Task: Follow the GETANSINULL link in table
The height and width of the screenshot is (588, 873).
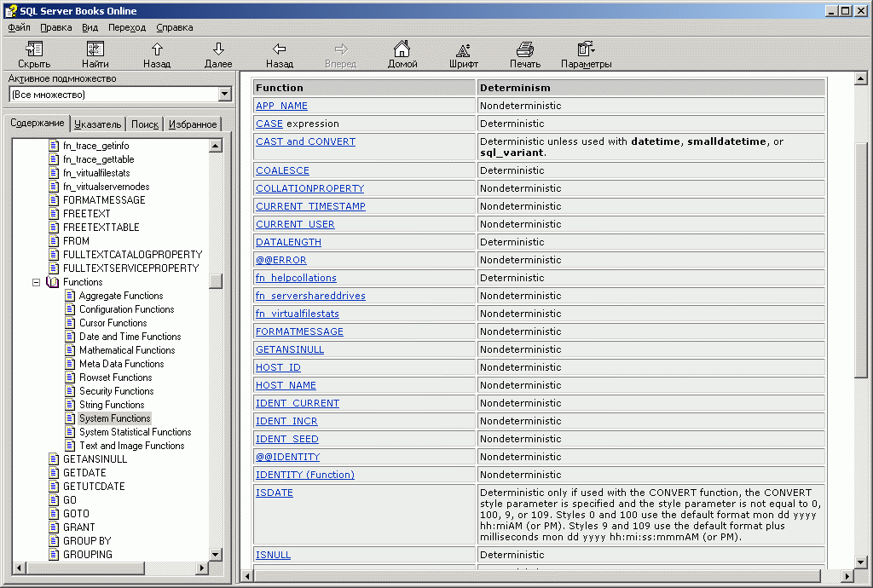Action: pos(290,349)
